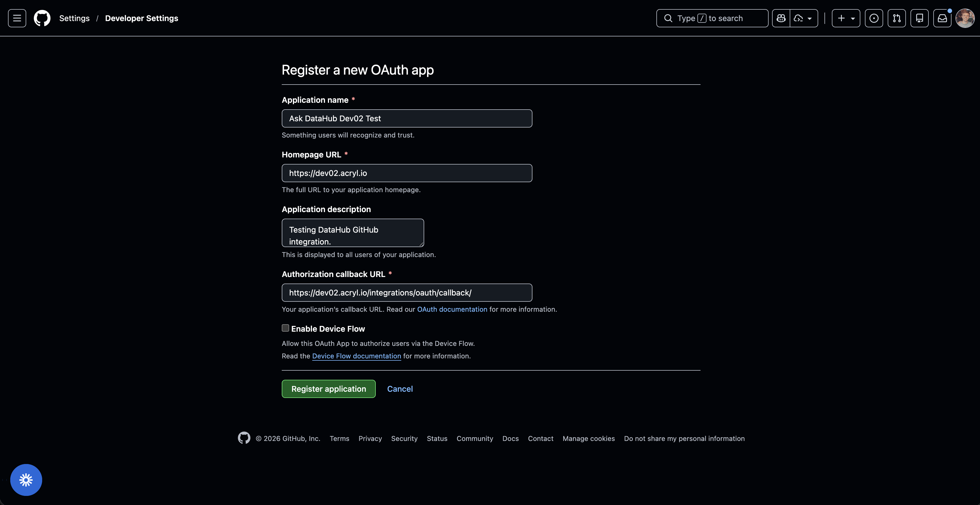Click the Cancel link
The width and height of the screenshot is (980, 505).
coord(400,389)
